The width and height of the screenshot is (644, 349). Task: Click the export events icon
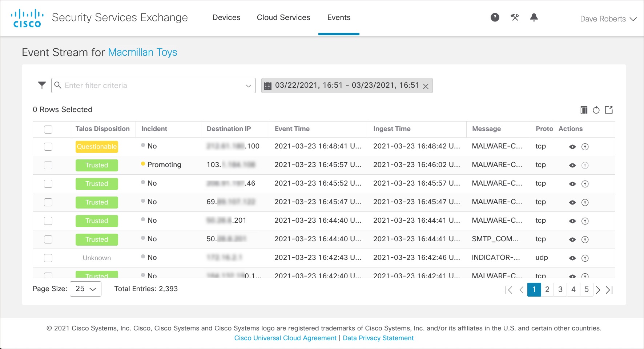click(x=609, y=110)
